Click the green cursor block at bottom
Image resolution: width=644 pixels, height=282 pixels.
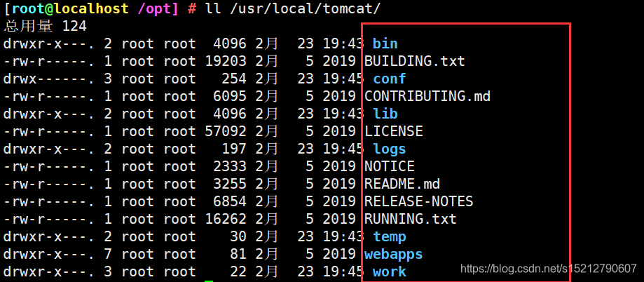pos(209,281)
